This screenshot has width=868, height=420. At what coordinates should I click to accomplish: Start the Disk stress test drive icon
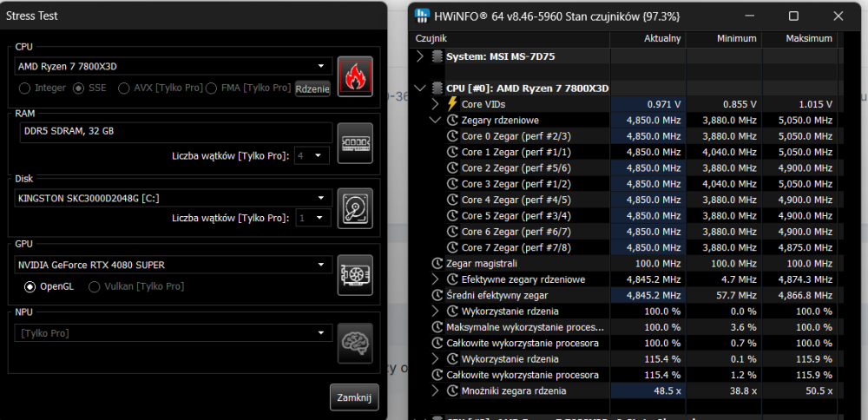pyautogui.click(x=355, y=208)
